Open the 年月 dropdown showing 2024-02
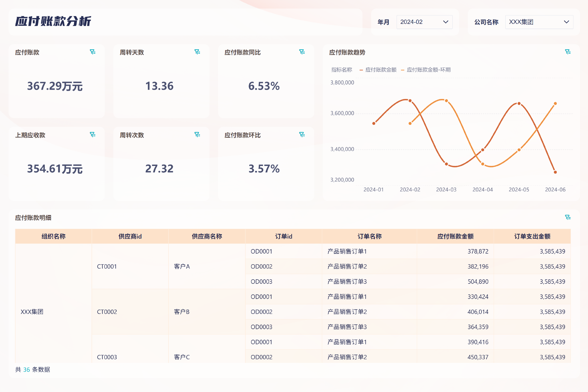Viewport: 588px width, 392px height. (x=424, y=22)
